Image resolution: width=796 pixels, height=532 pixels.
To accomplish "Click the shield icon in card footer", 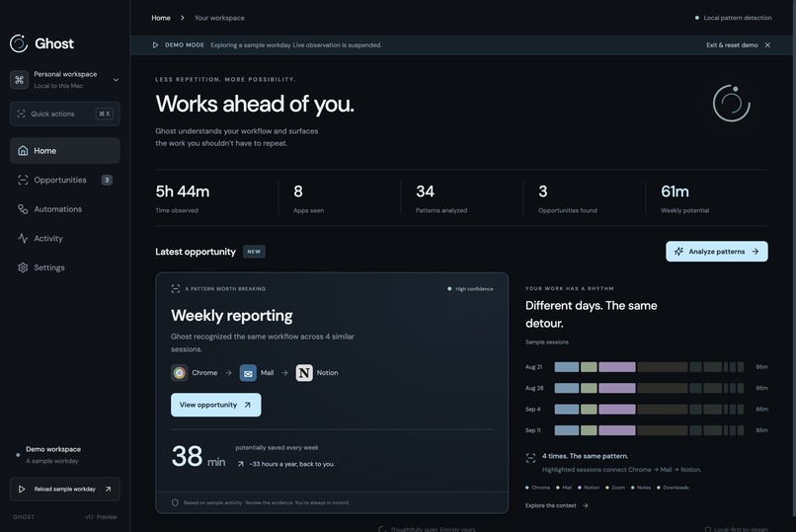I will coord(175,502).
